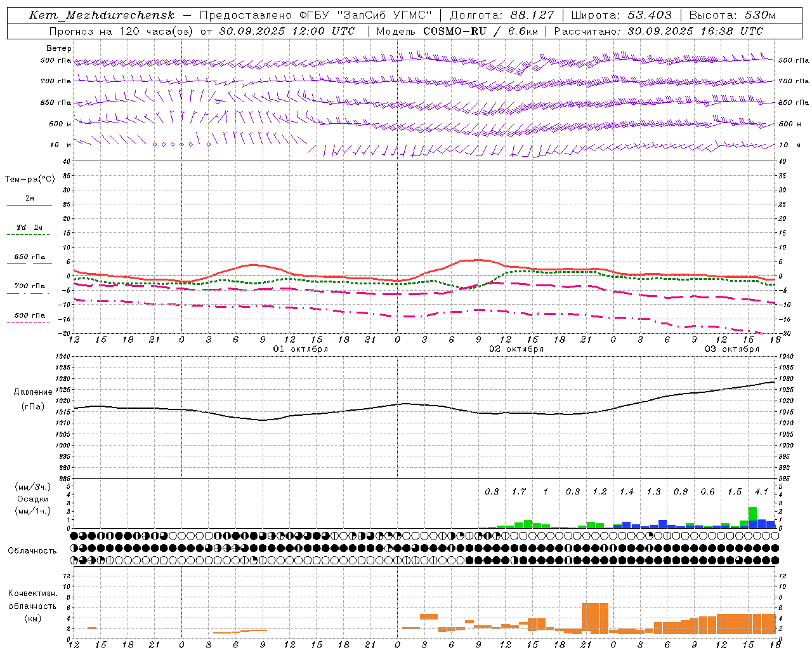
Task: Click the tallest orange convective cloud bar
Action: tap(595, 618)
